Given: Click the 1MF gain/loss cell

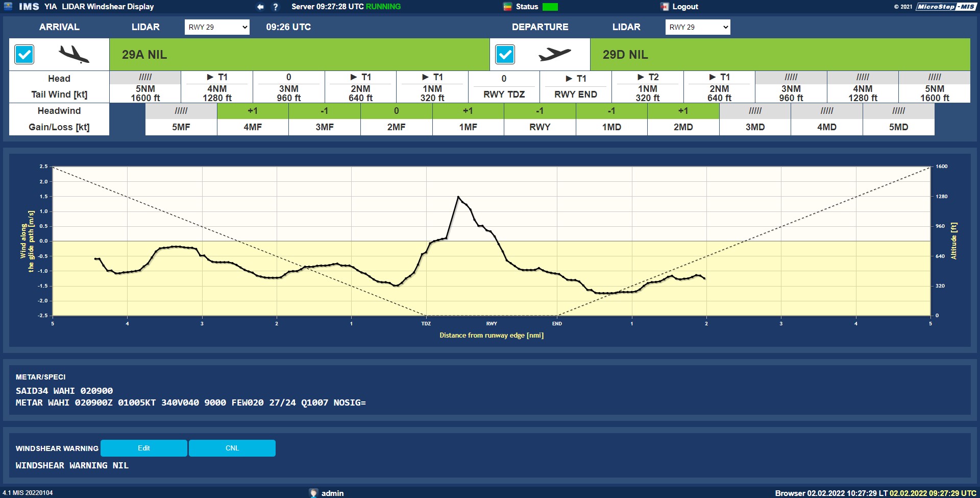Looking at the screenshot, I should pos(468,119).
